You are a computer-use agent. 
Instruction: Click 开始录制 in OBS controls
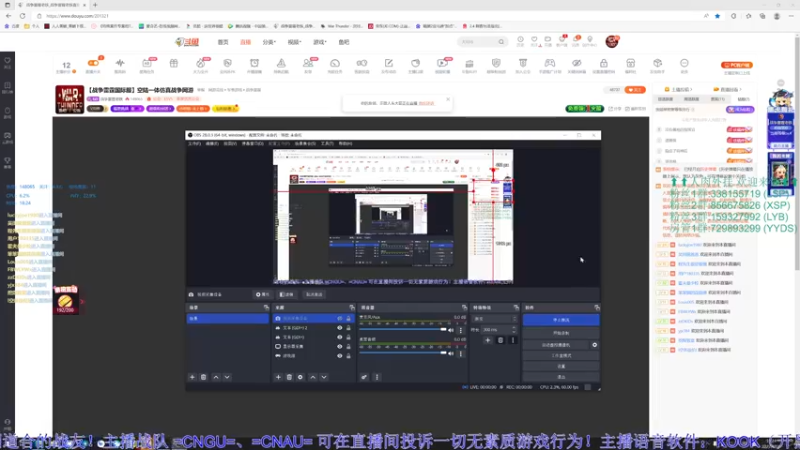click(561, 333)
